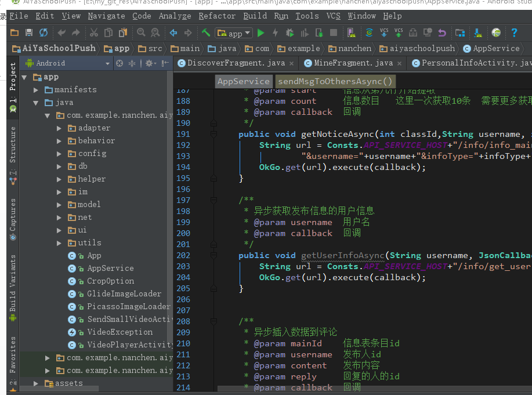Switch to the MineFragment.java tab

point(353,63)
